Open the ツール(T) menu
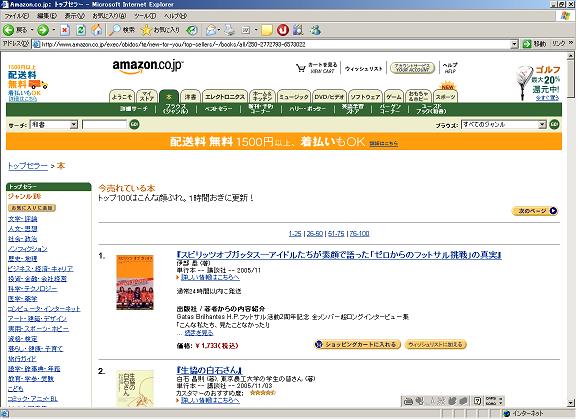This screenshot has height=419, width=578. 144,16
